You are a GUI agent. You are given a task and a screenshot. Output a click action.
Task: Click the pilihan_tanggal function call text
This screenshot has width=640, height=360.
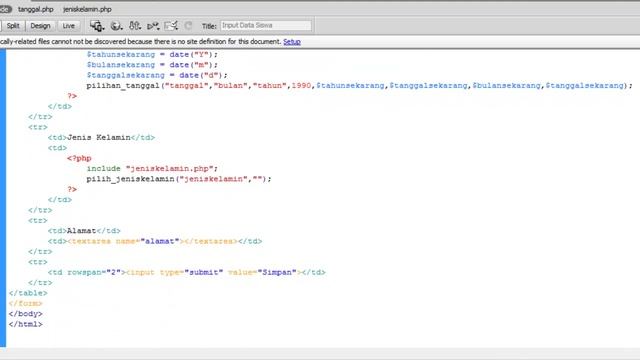359,86
